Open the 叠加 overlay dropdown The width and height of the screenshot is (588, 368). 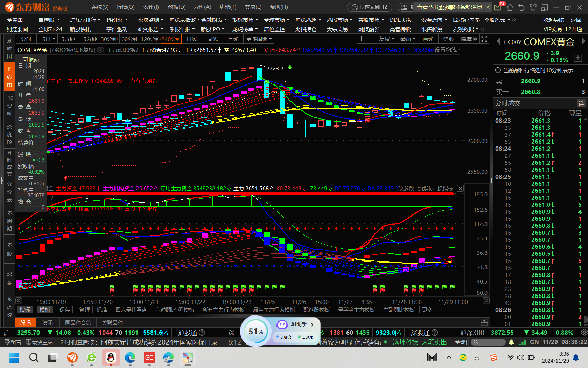[x=408, y=39]
